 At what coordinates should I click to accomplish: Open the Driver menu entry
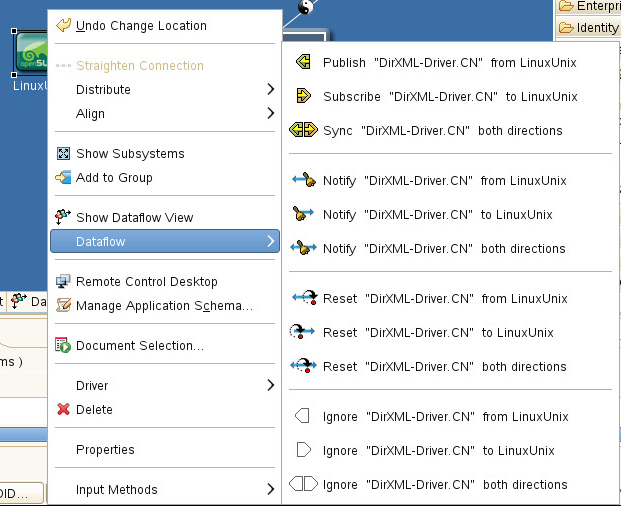pyautogui.click(x=165, y=385)
